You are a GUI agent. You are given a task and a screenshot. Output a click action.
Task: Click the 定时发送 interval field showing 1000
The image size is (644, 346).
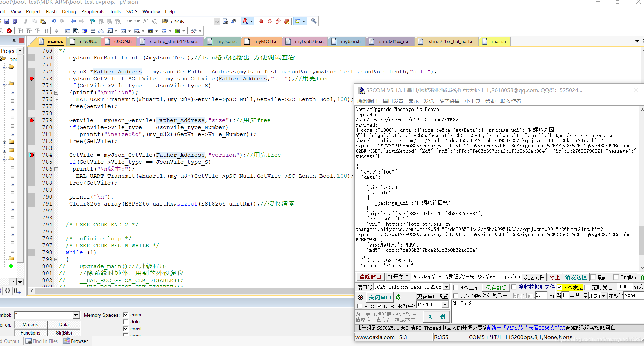pos(624,287)
